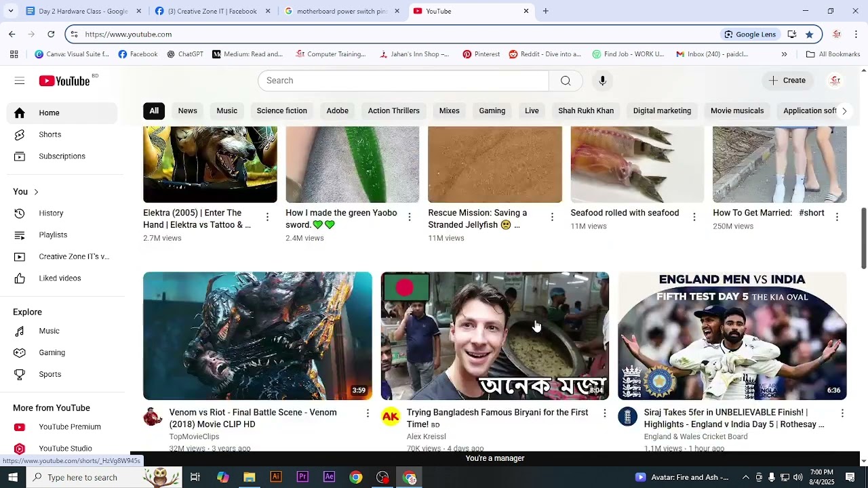Open the TopMovieClips channel link
The height and width of the screenshot is (488, 868).
point(194,436)
